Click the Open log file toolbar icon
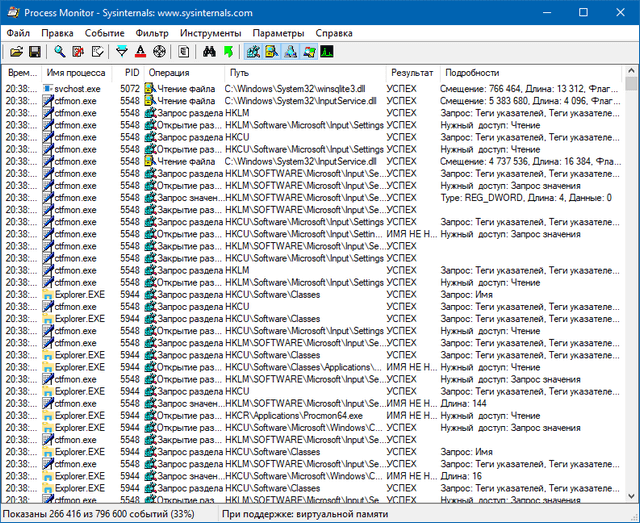 pos(14,51)
